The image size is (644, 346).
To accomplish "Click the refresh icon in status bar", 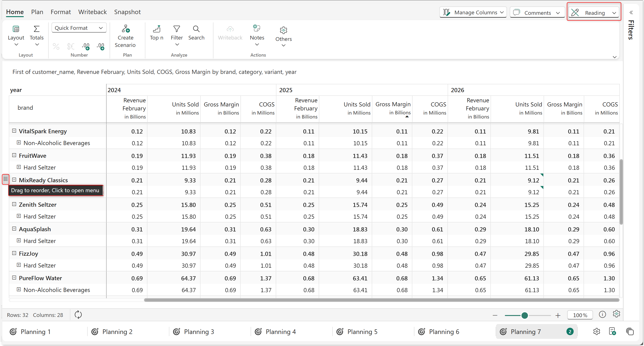I will coord(78,315).
